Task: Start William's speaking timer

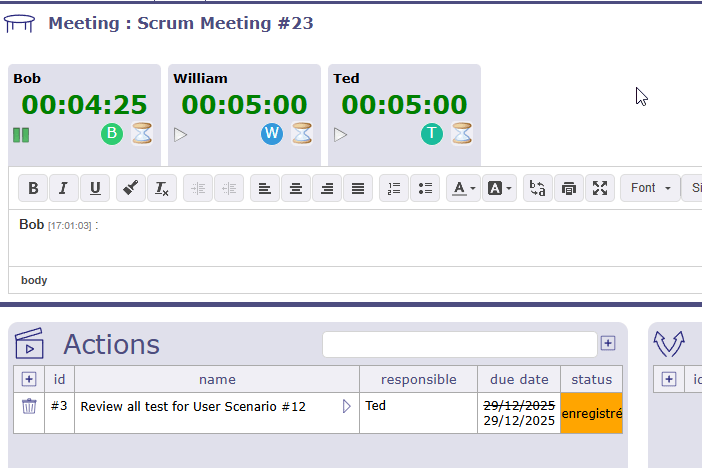Action: pos(181,134)
